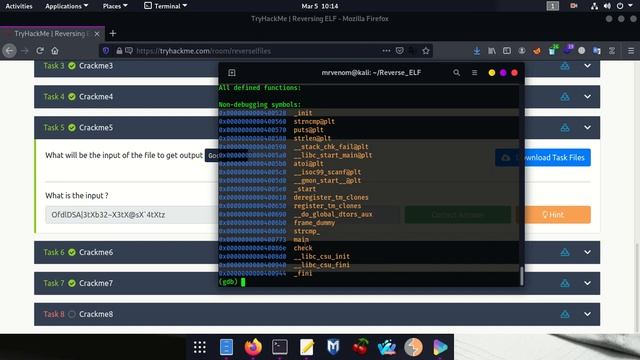Viewport: 640px width, 360px height.
Task: Click the terminal scrollbar
Action: (x=522, y=276)
